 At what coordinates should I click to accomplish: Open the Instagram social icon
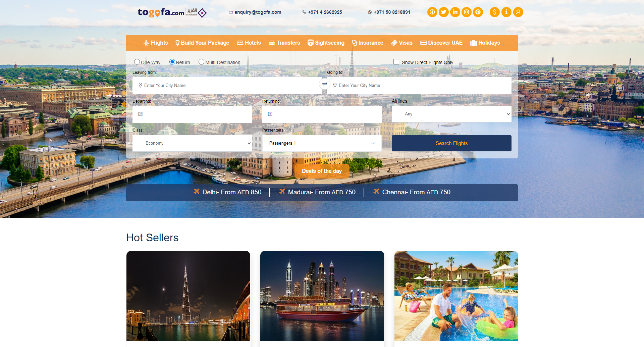coord(466,12)
